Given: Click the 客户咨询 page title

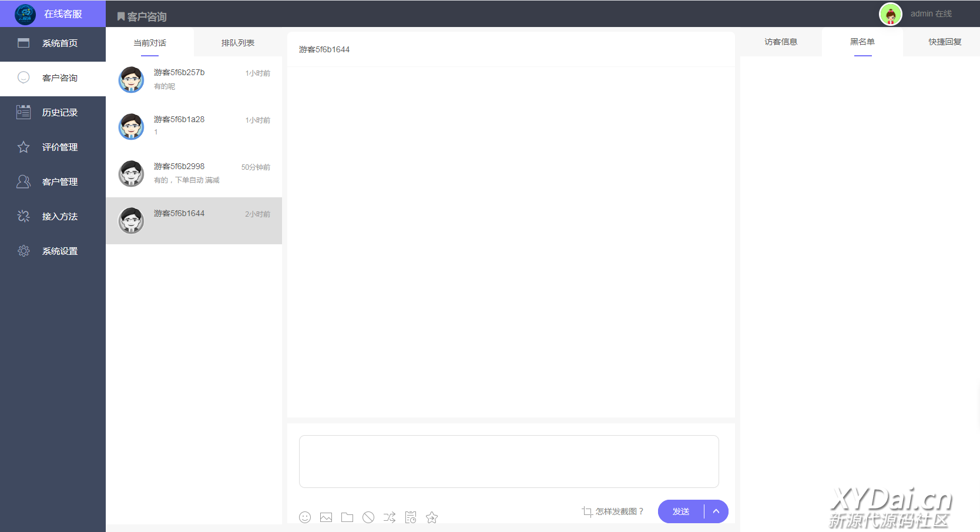Looking at the screenshot, I should (x=147, y=17).
